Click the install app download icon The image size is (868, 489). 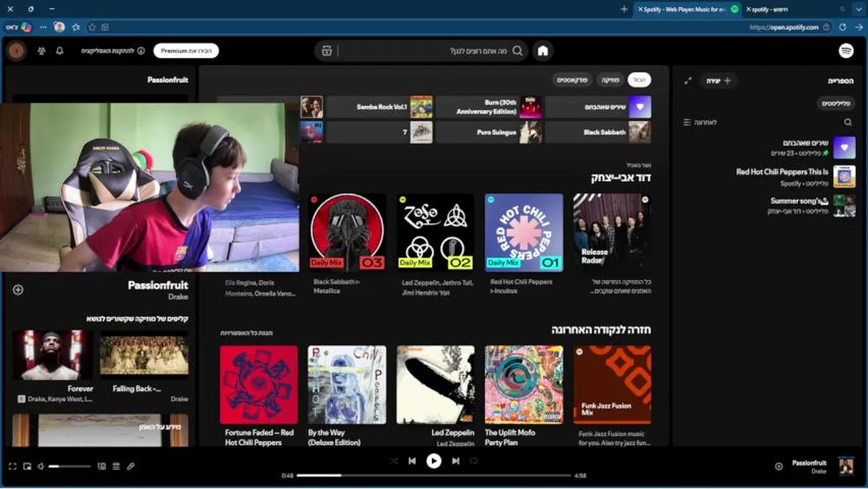pos(141,51)
